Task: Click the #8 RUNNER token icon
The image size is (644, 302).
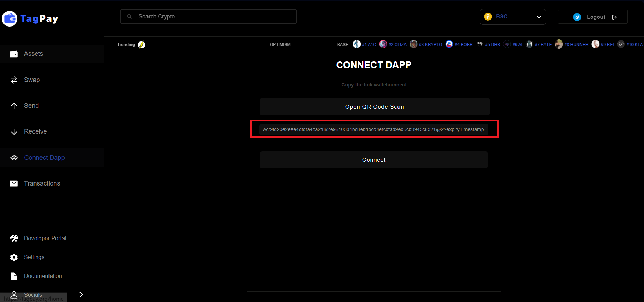Action: point(559,44)
